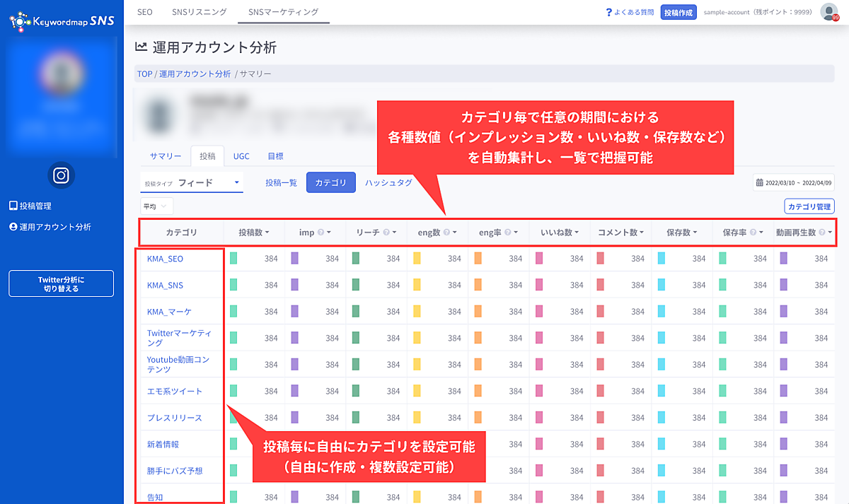Expand the 平均 dropdown selector
This screenshot has width=849, height=504.
pos(156,206)
